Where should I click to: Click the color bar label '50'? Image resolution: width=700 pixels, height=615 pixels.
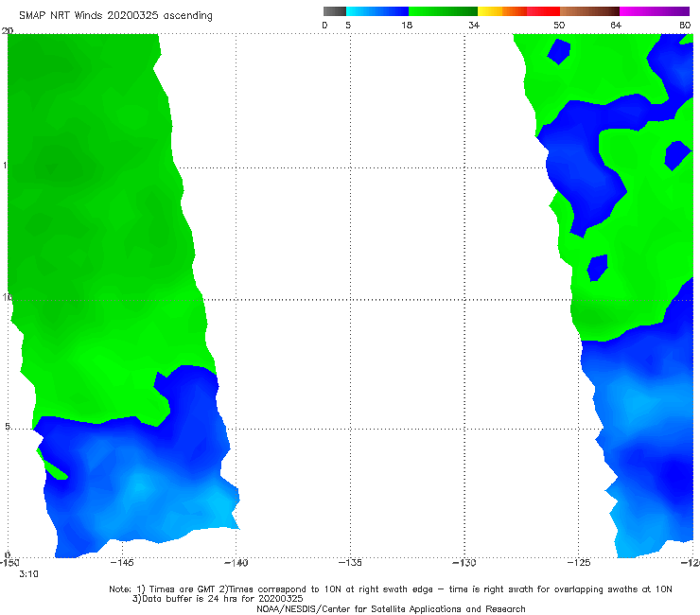[x=559, y=25]
